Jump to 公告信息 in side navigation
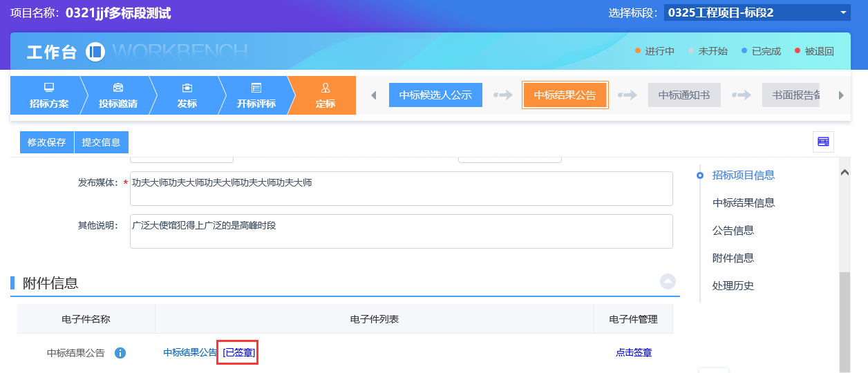 [733, 231]
